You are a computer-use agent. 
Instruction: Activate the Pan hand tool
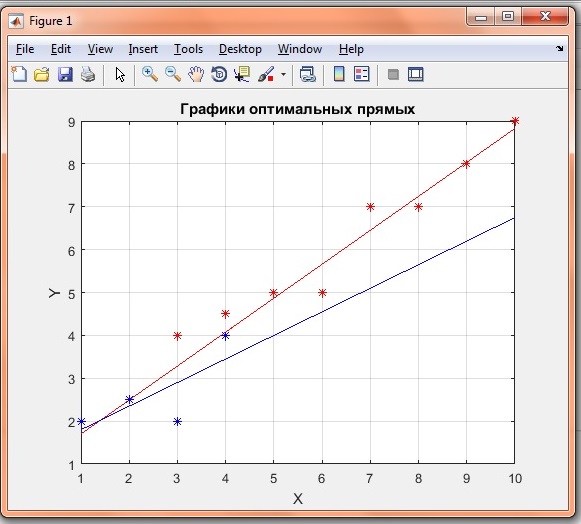pyautogui.click(x=196, y=74)
